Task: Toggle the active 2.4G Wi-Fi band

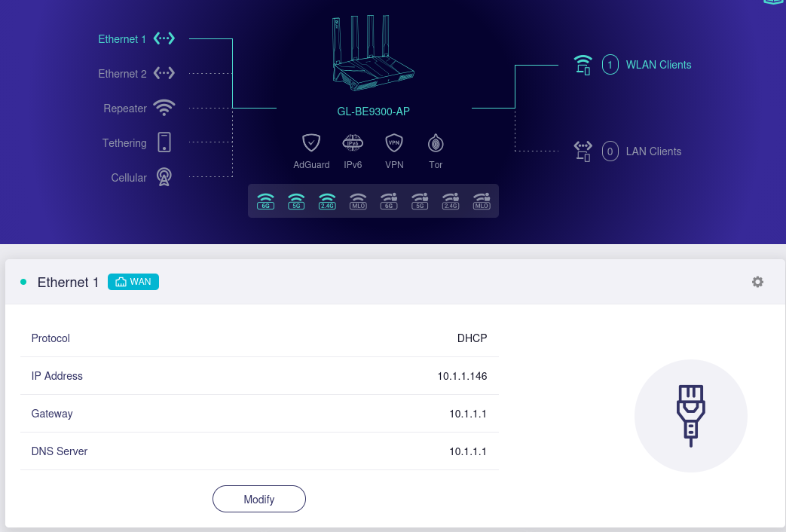Action: (327, 201)
